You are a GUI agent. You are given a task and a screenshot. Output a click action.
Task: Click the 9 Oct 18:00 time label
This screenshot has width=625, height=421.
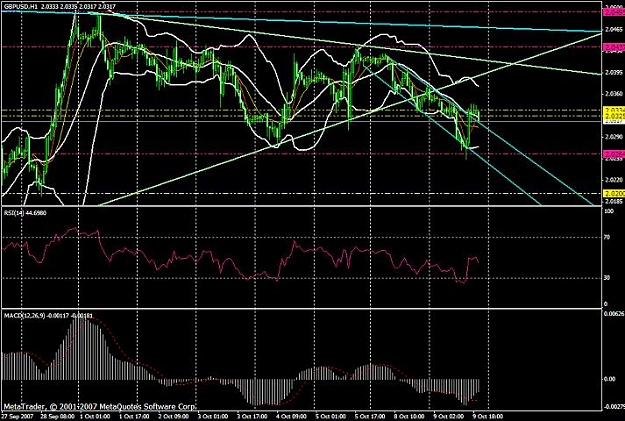[486, 416]
